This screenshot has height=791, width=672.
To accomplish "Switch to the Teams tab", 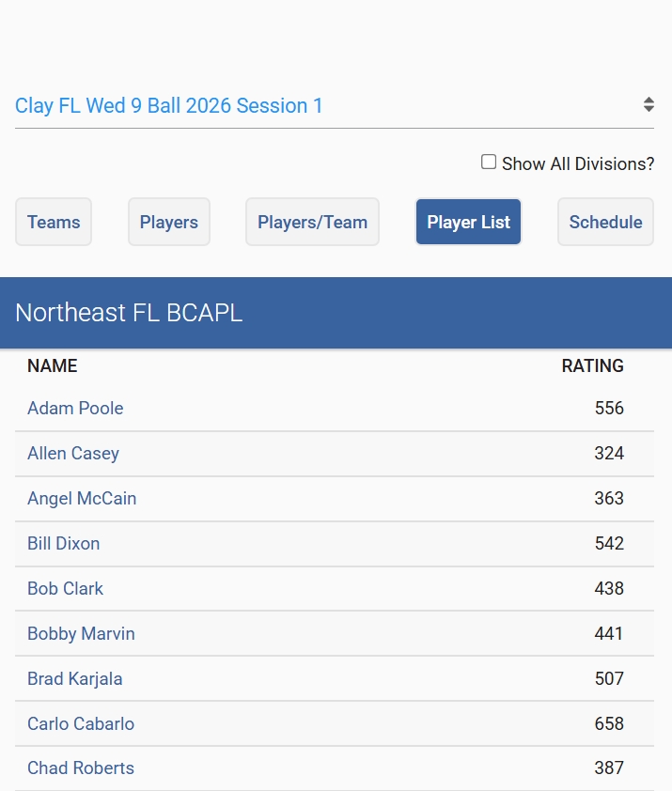I will pyautogui.click(x=54, y=223).
